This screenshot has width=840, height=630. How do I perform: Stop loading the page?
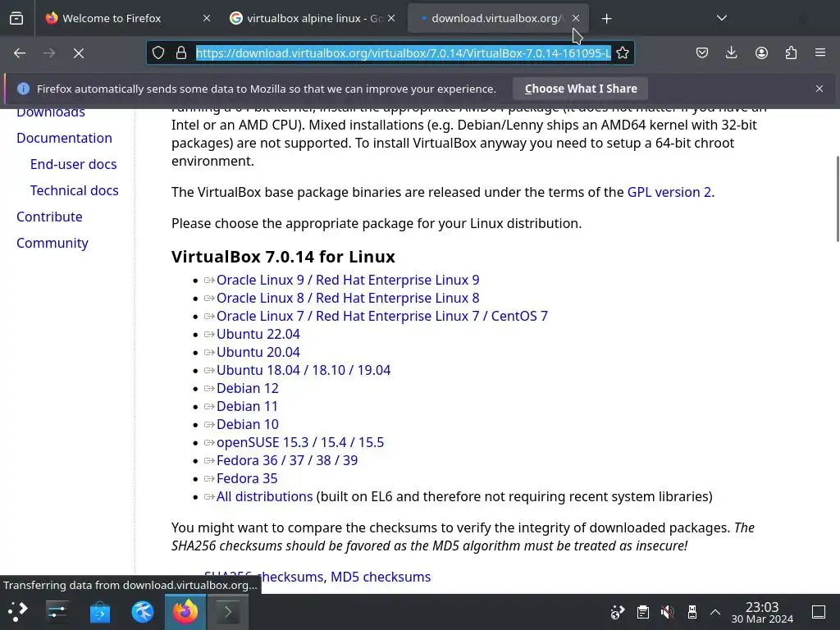[79, 53]
